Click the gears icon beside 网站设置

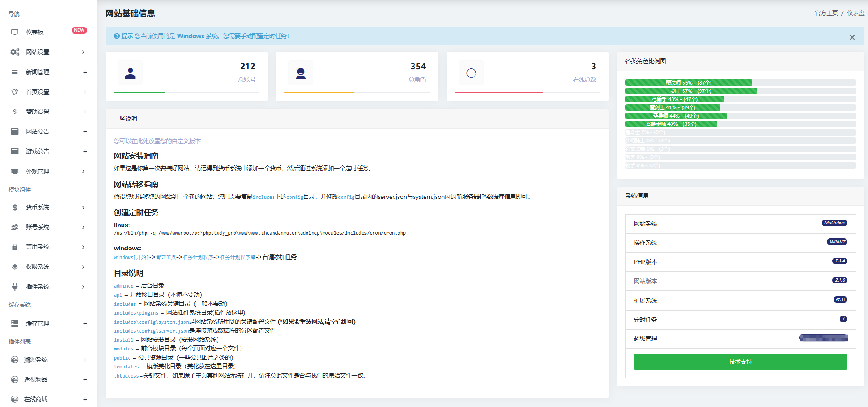click(x=15, y=52)
